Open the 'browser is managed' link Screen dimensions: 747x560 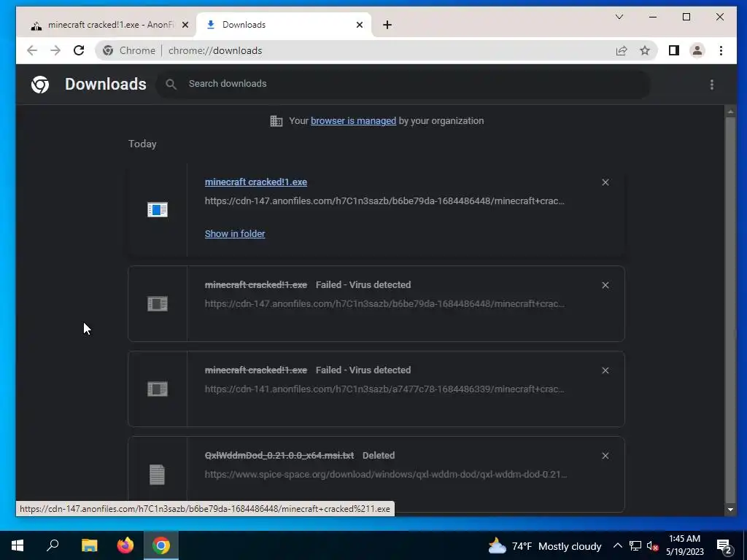tap(353, 121)
